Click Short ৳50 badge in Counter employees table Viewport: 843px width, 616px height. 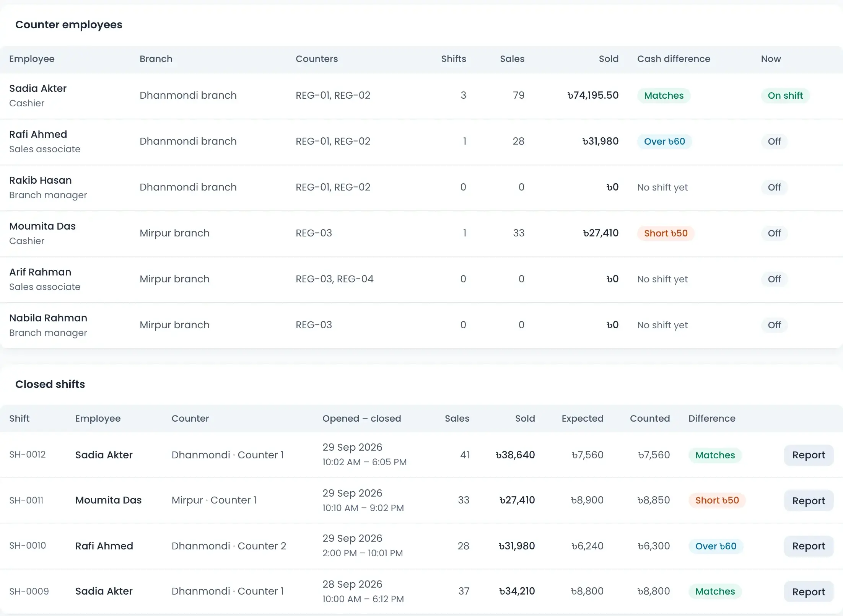pos(666,233)
